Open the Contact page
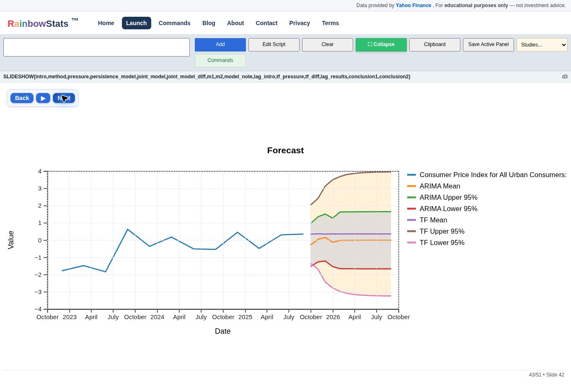The image size is (571, 392). (266, 23)
